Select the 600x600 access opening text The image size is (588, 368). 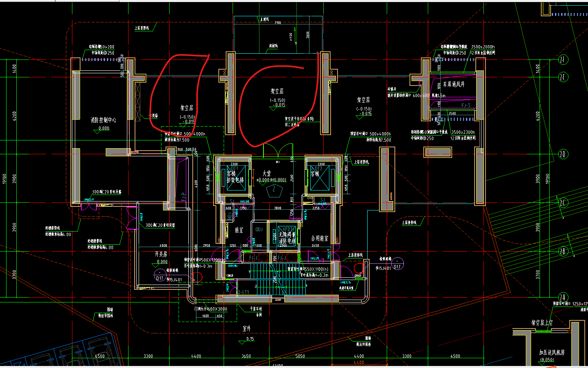click(421, 96)
